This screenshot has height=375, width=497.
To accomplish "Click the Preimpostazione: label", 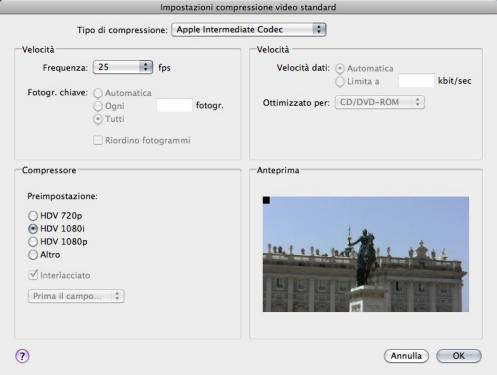I will pyautogui.click(x=63, y=196).
